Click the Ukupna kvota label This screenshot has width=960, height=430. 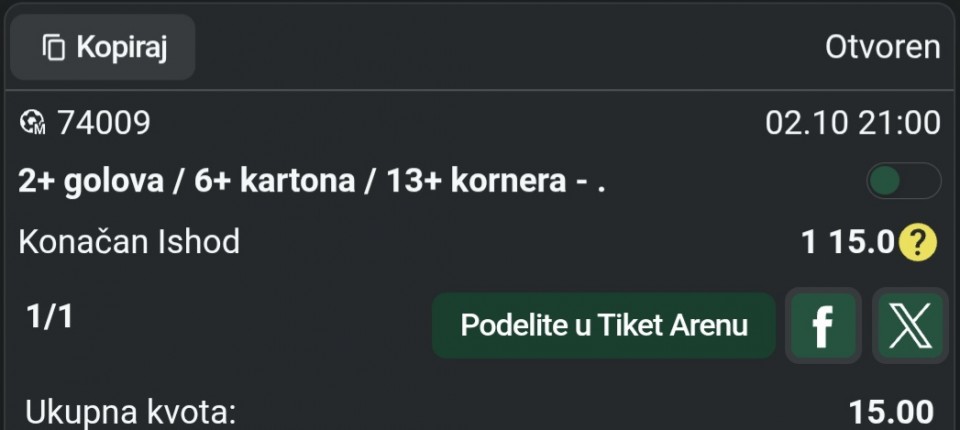131,412
